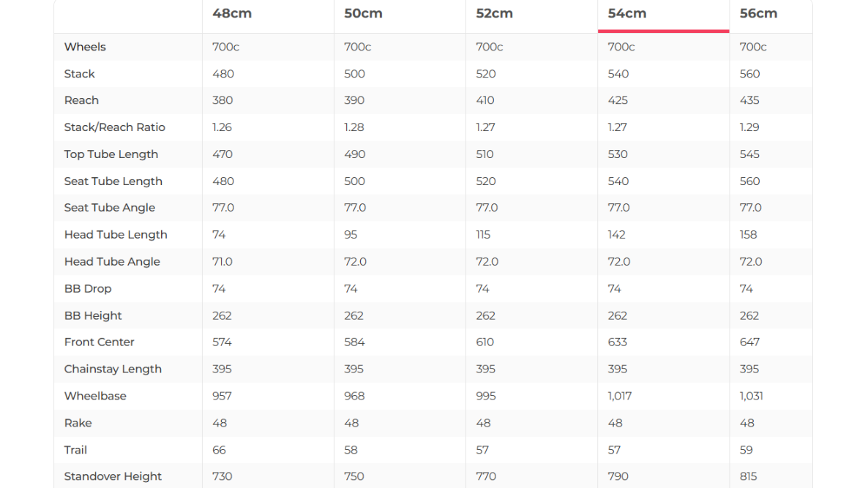Click the Stack/Reach Ratio row label
Screen dimensions: 868x488
coord(115,127)
